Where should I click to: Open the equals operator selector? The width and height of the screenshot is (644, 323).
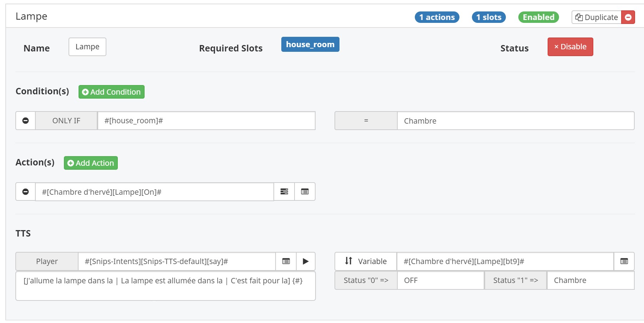[366, 121]
